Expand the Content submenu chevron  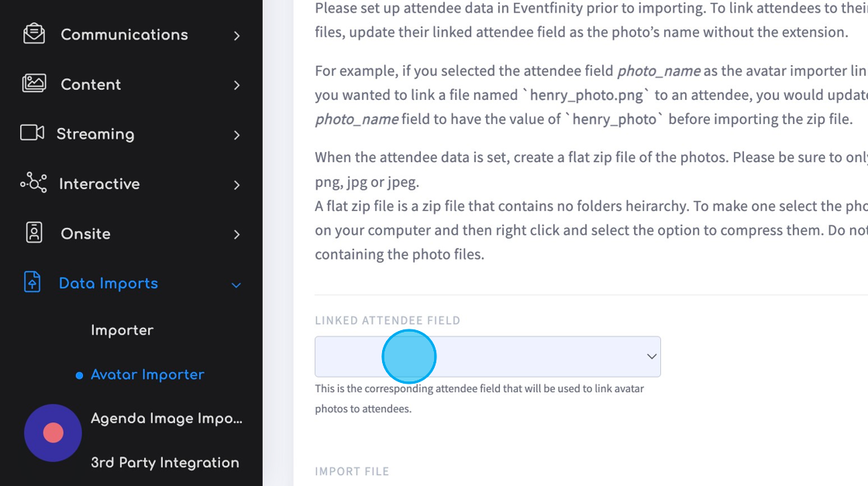click(236, 86)
